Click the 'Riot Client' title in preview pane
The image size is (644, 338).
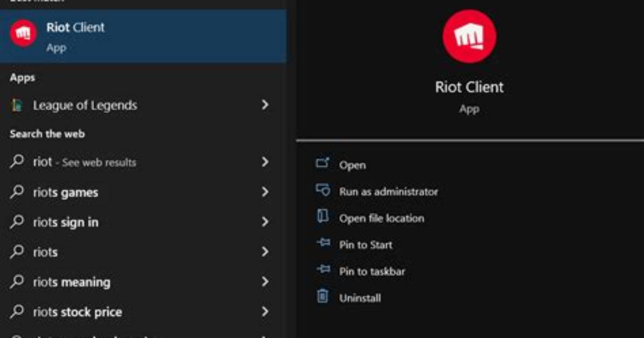pos(469,87)
